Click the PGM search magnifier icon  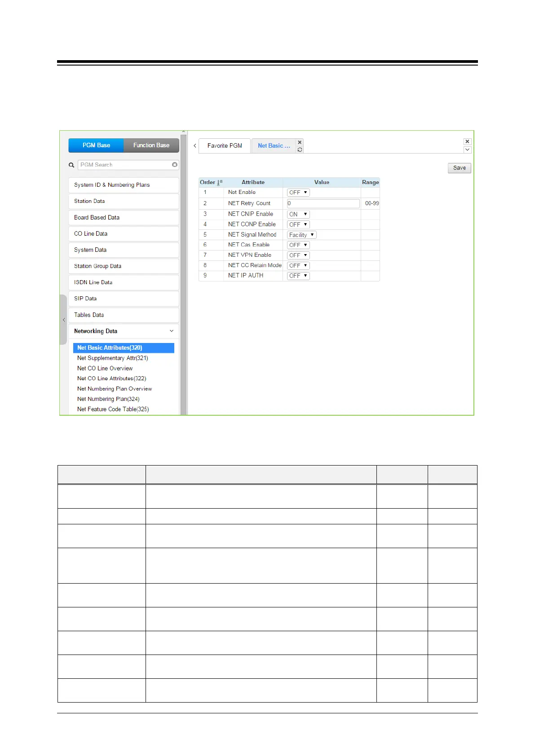[71, 165]
